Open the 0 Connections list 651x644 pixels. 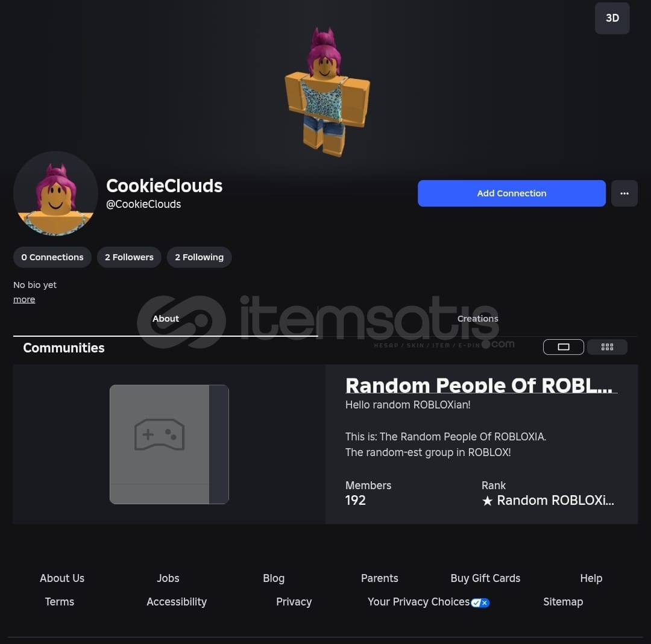click(x=52, y=257)
